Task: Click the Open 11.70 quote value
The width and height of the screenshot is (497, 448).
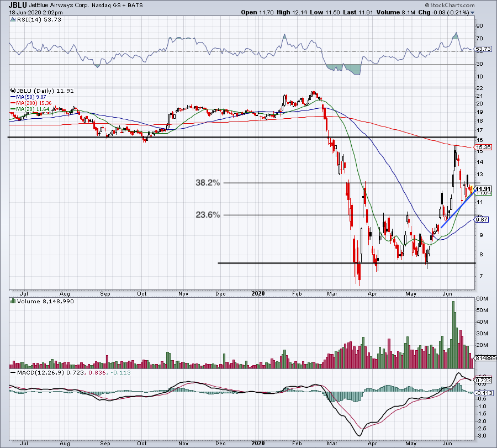Action: tap(257, 12)
